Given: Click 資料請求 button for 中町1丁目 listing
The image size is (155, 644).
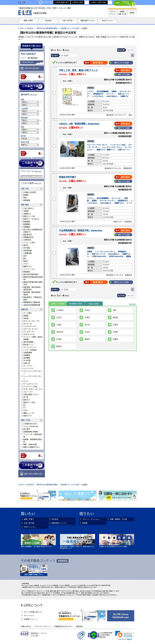Looking at the screenshot, I should tap(123, 70).
